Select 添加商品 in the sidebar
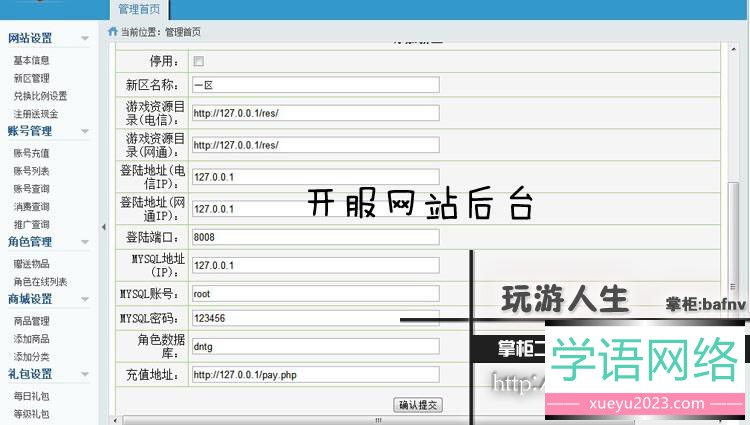This screenshot has height=425, width=750. tap(31, 339)
